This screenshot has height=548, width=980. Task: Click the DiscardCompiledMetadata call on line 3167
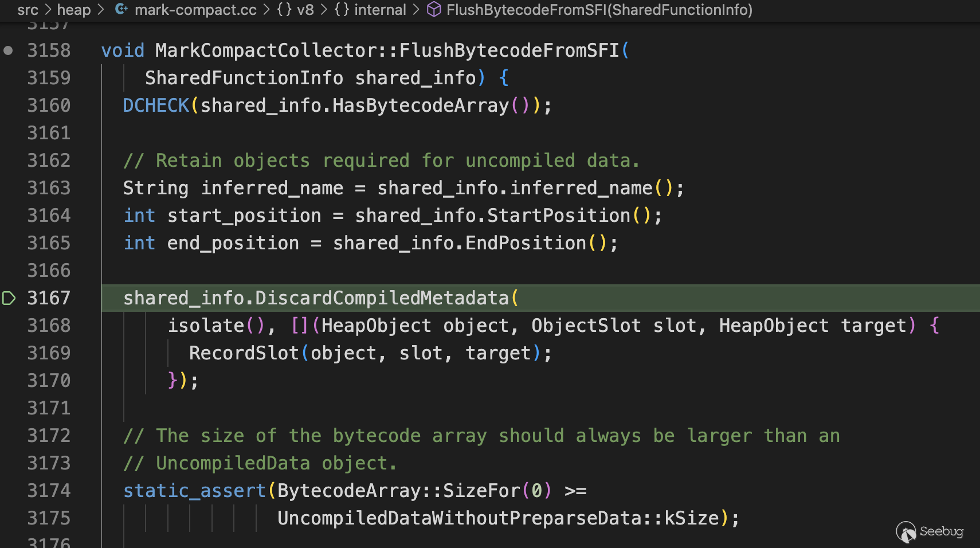pos(382,298)
